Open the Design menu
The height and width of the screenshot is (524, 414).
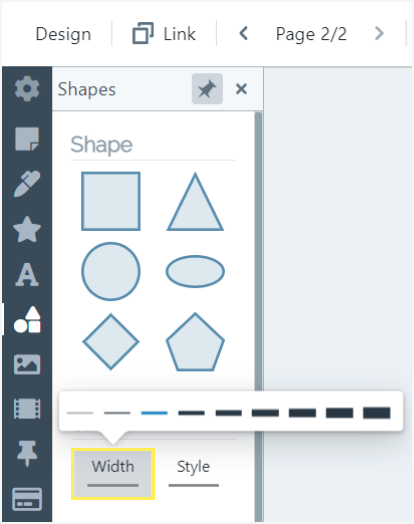point(63,34)
